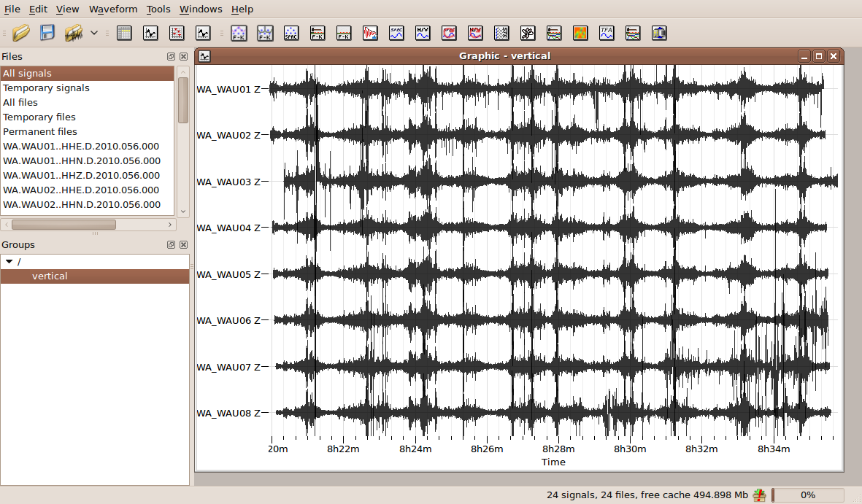The width and height of the screenshot is (862, 504).
Task: Click the Files list scroll-down arrow
Action: pos(183,212)
